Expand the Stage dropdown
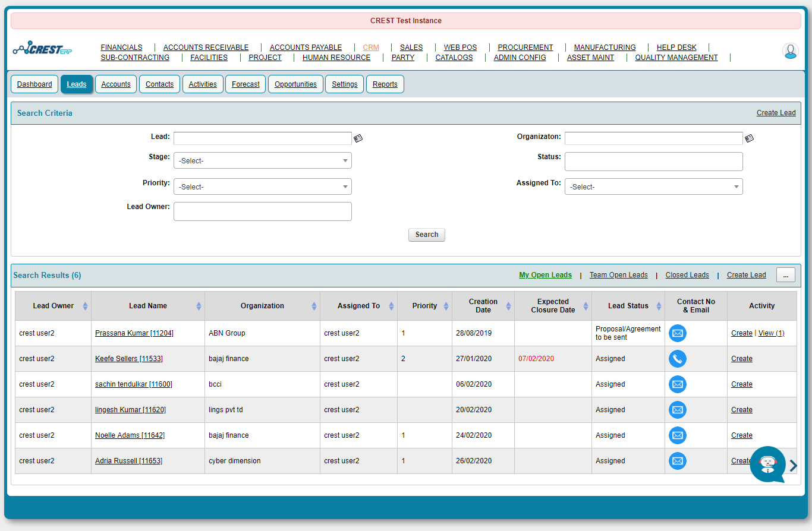 click(262, 160)
